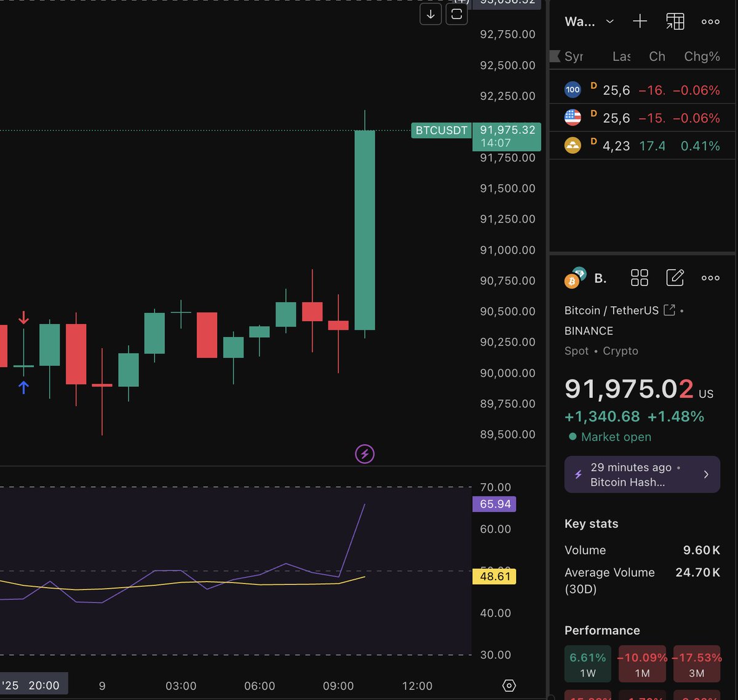The width and height of the screenshot is (738, 700).
Task: Click the 09:00 time axis label
Action: [x=338, y=685]
